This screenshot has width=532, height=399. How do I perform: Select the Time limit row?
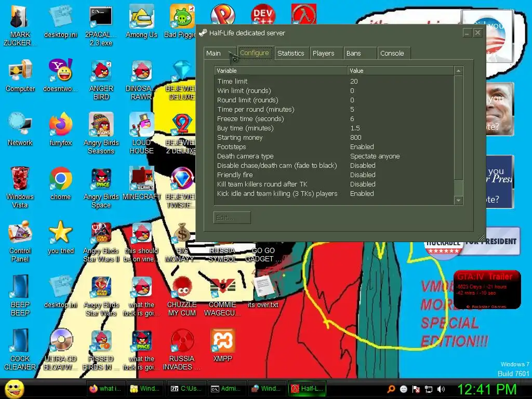click(x=335, y=82)
